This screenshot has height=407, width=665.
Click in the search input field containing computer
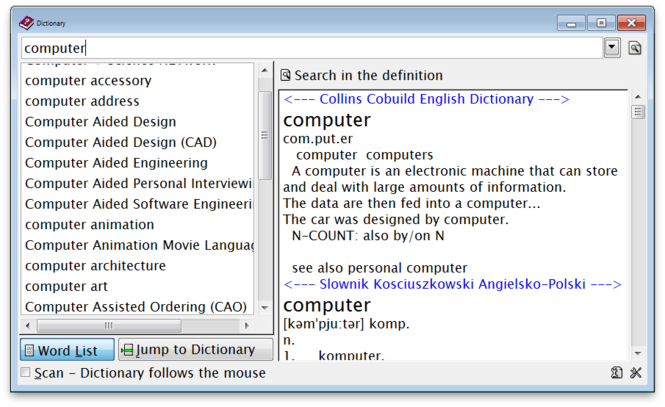pyautogui.click(x=312, y=48)
